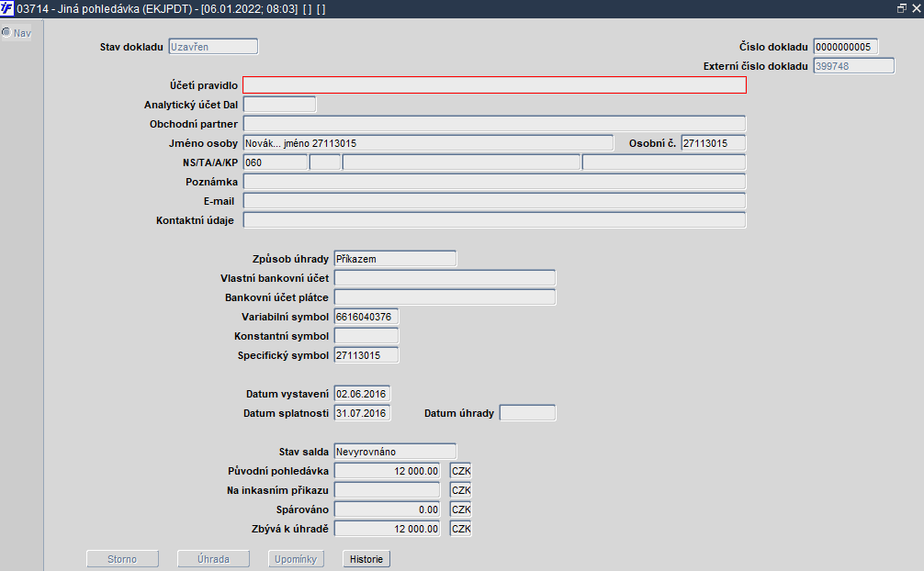
Task: Select the Spárováno amount field
Action: 388,509
